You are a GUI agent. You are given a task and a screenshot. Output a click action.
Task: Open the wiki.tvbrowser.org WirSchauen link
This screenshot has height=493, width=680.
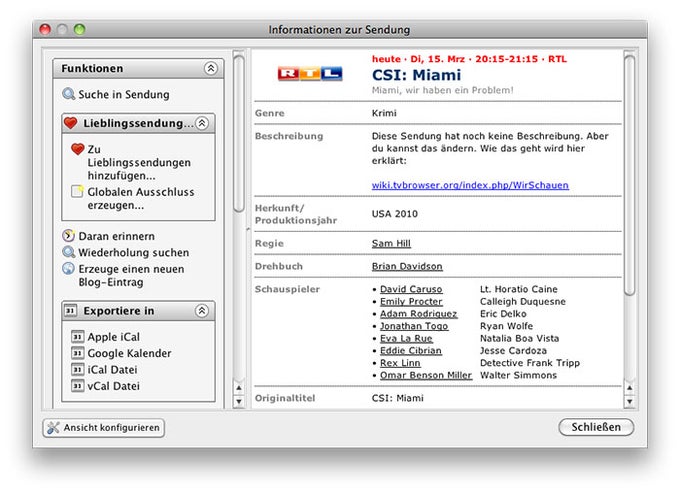coord(470,185)
